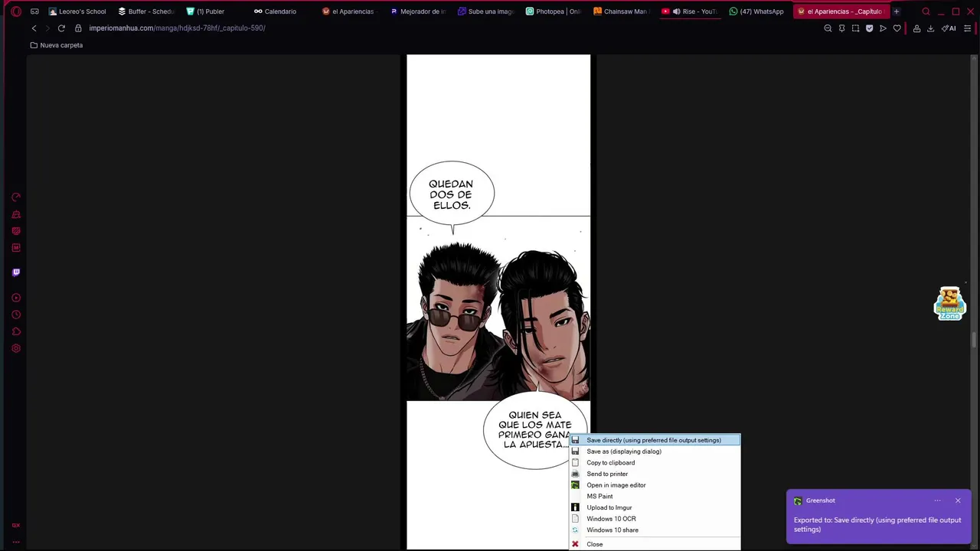Open the M square sidebar icon
Viewport: 980px width, 551px height.
pyautogui.click(x=16, y=248)
